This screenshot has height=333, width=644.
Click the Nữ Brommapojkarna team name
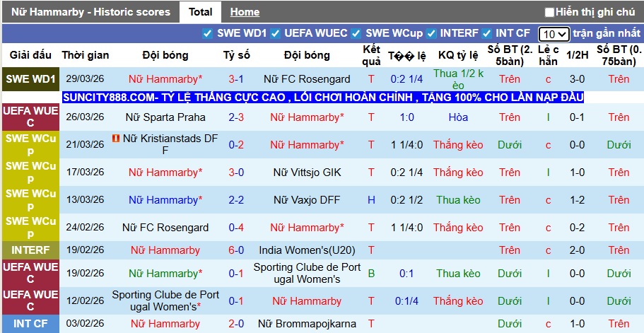click(307, 324)
